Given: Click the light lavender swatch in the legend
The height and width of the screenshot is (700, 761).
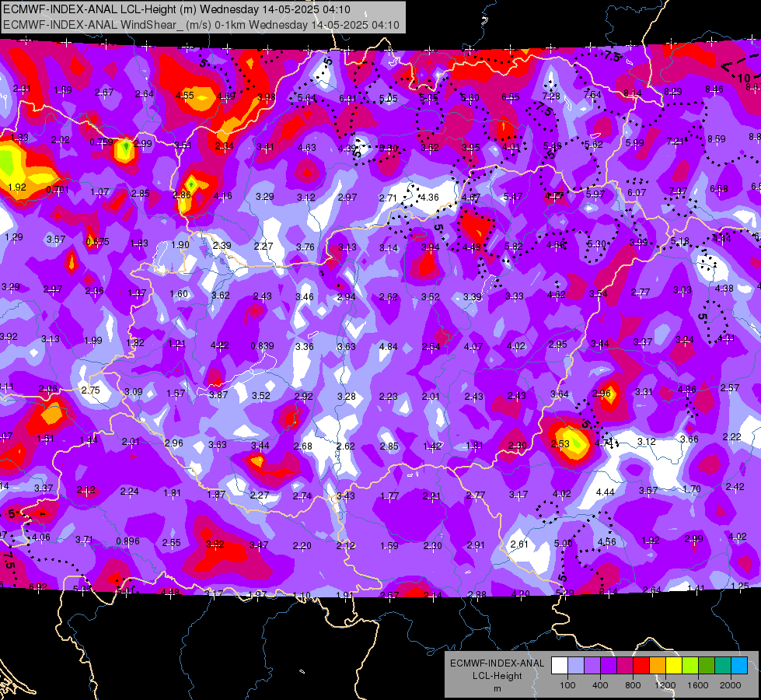Looking at the screenshot, I should click(x=575, y=666).
